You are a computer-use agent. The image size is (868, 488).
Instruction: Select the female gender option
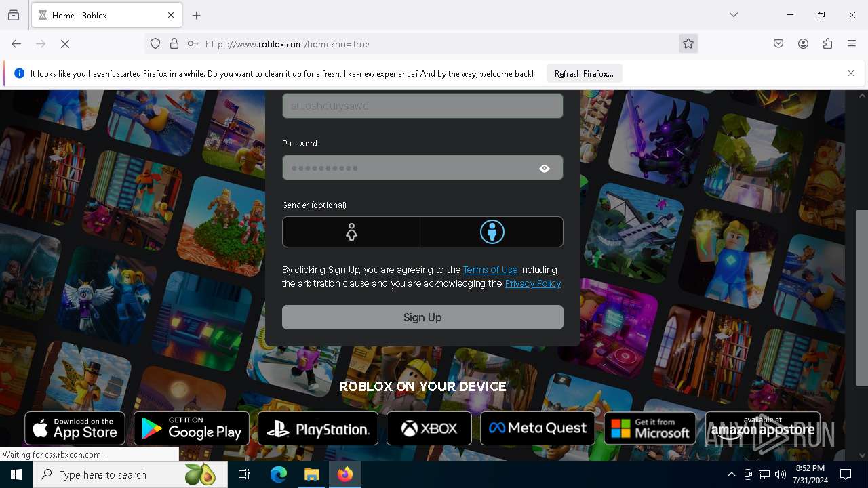tap(352, 232)
